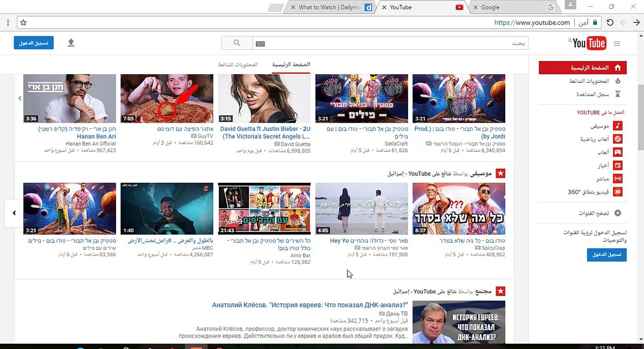Viewport: 644px width, 349px height.
Task: Open the Live broadcast category icon
Action: click(x=617, y=178)
